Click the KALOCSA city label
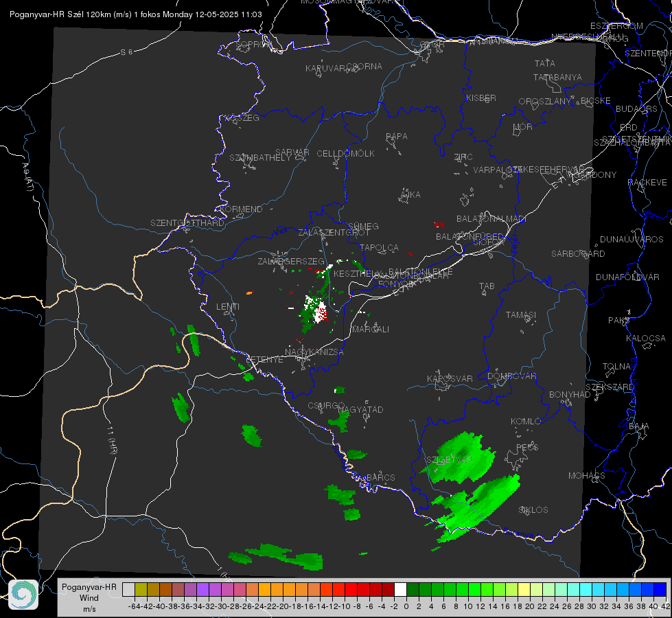This screenshot has width=672, height=618. tap(645, 339)
